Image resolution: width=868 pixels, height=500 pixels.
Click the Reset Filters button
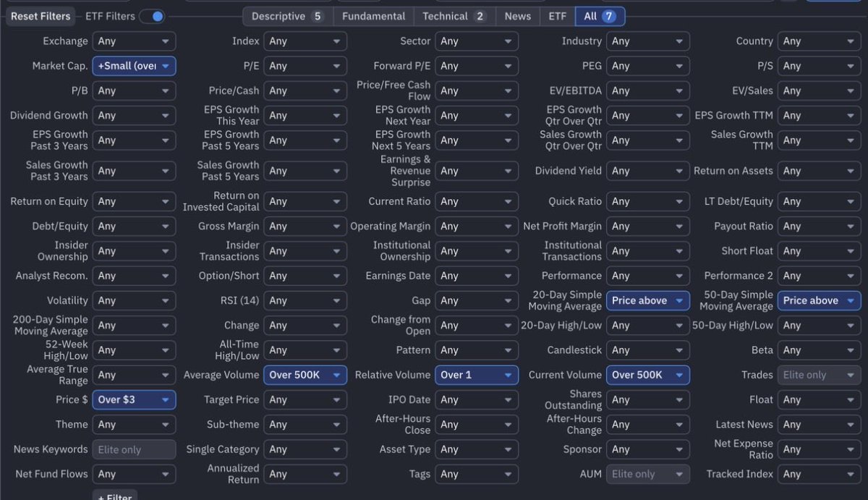(41, 16)
